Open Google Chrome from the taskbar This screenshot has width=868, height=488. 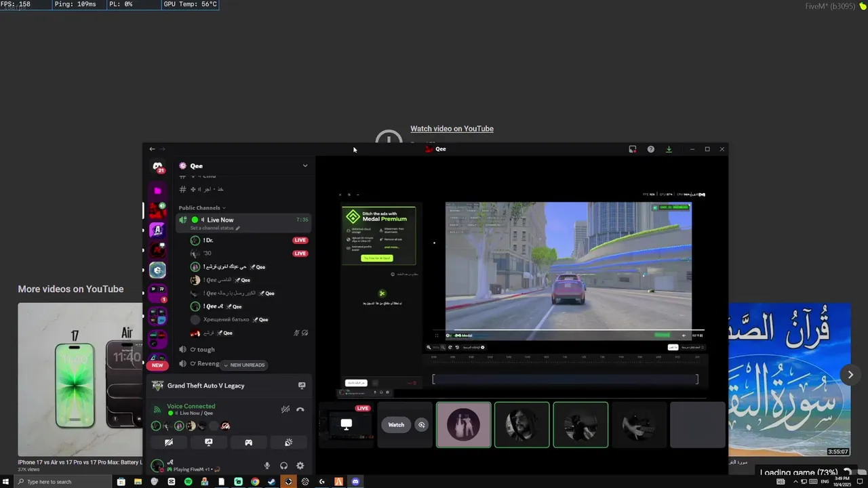pos(255,482)
